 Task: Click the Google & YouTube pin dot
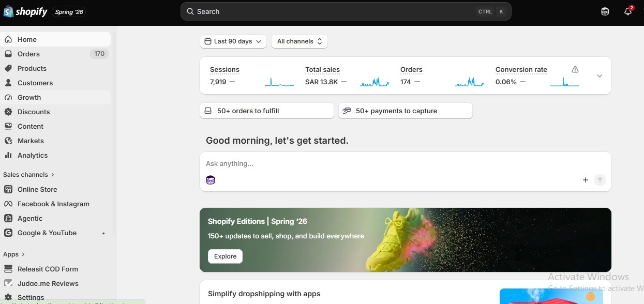103,233
